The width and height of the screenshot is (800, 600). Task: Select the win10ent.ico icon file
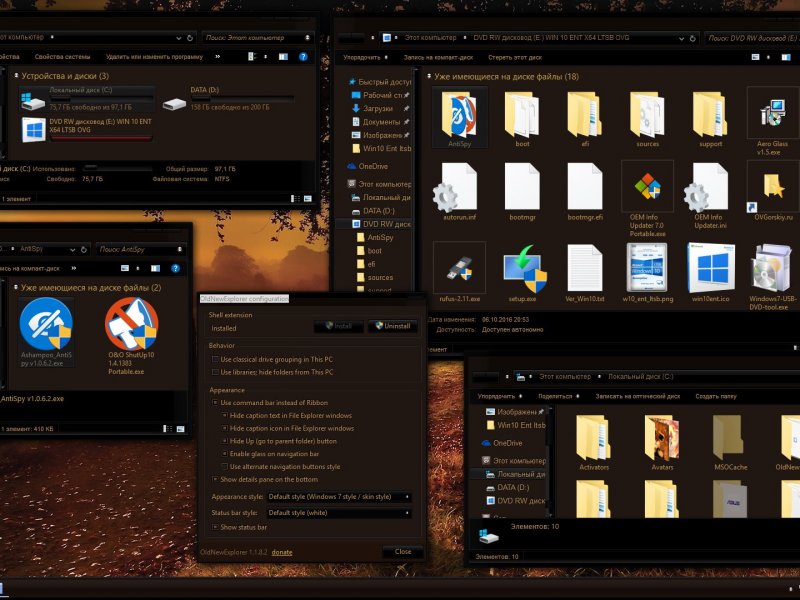tap(710, 273)
